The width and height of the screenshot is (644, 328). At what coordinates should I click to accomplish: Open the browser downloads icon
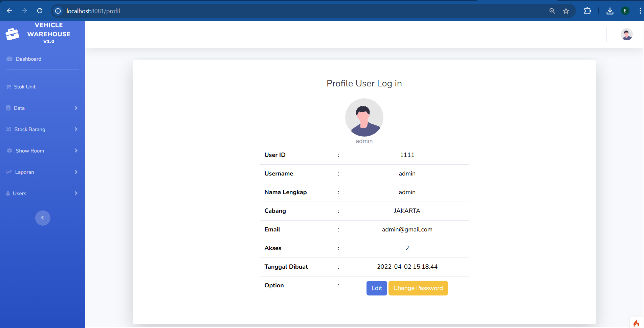point(610,11)
